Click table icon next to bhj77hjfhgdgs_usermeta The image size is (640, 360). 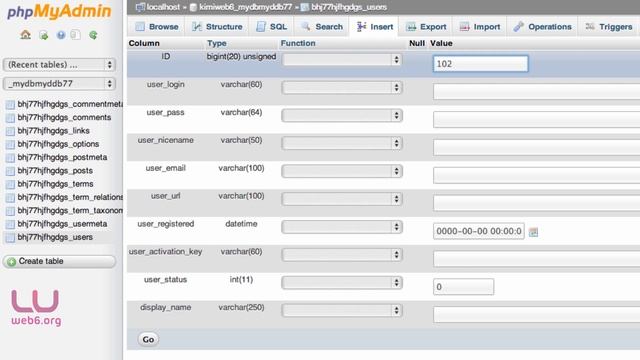[x=10, y=224]
